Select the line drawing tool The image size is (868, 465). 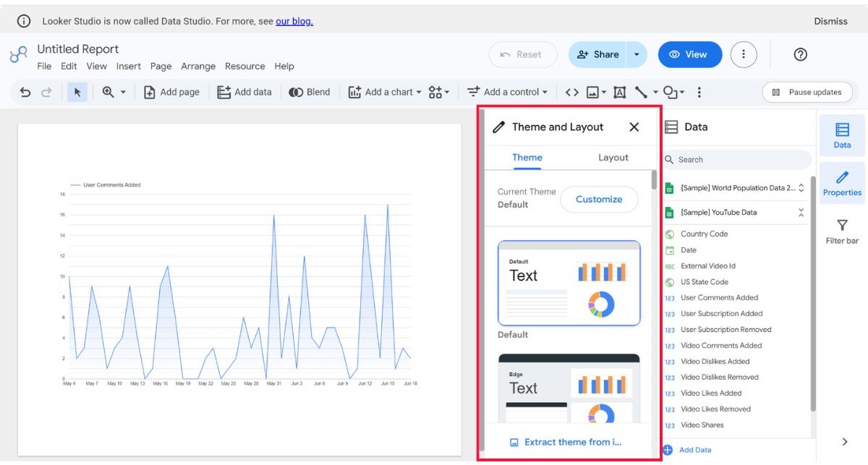[641, 92]
